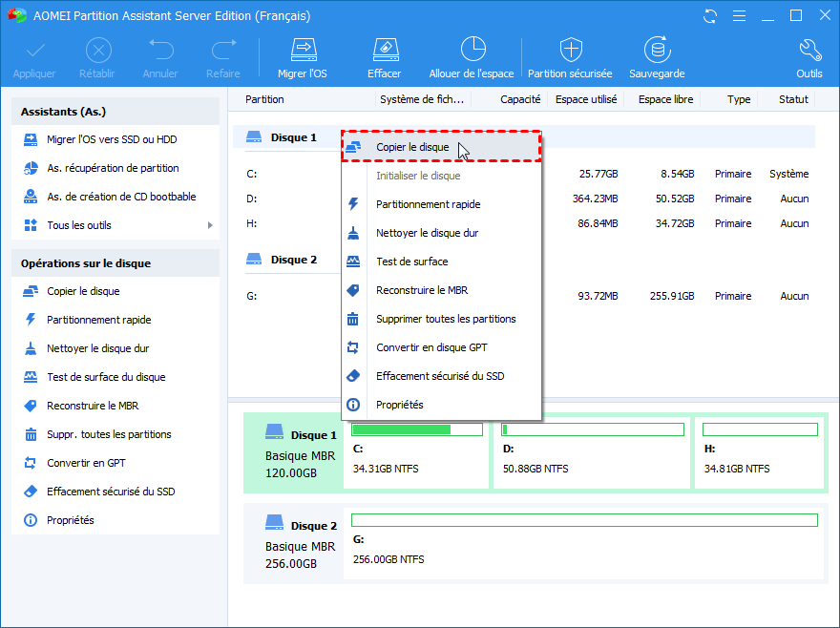Click the G: 256.00GB NTFS partition block

pyautogui.click(x=583, y=543)
